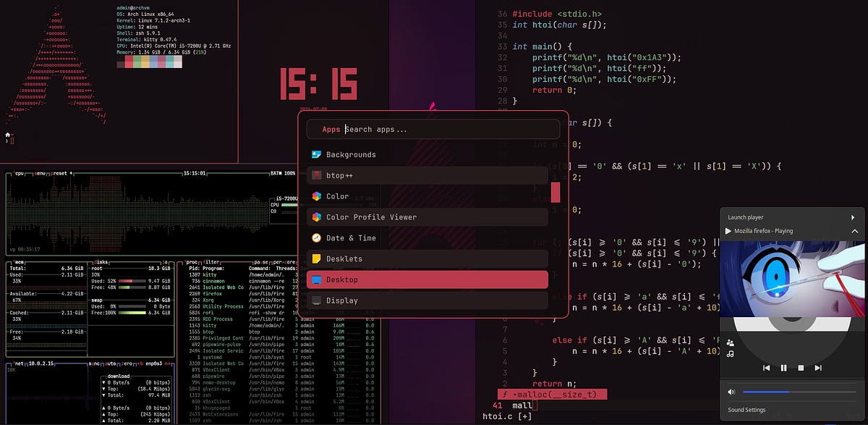868x425 pixels.
Task: Click the artist people icon in player
Action: 731,343
